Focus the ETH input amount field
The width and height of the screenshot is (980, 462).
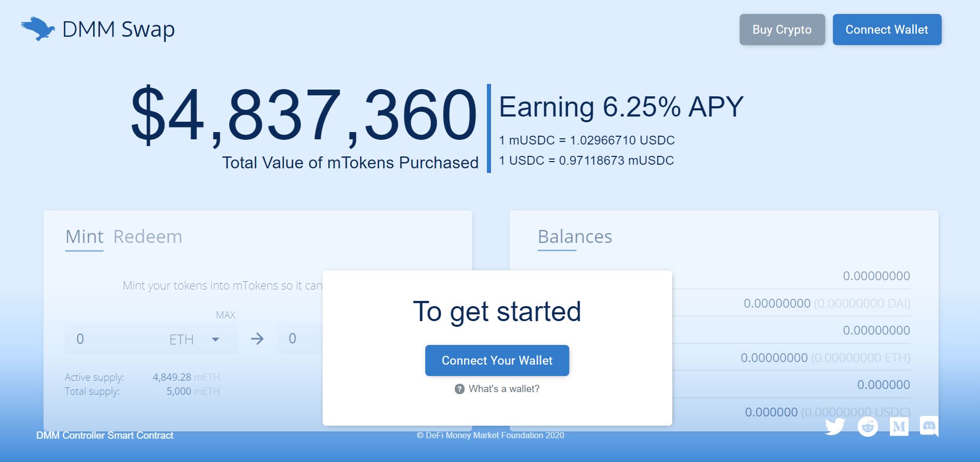(114, 339)
